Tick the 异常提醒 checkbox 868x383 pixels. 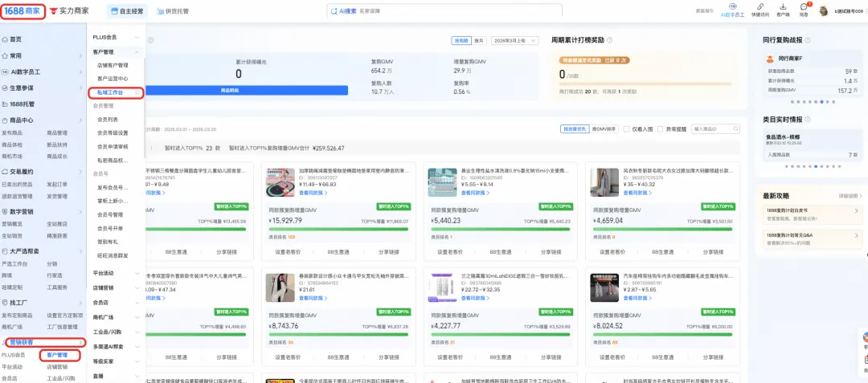click(661, 128)
